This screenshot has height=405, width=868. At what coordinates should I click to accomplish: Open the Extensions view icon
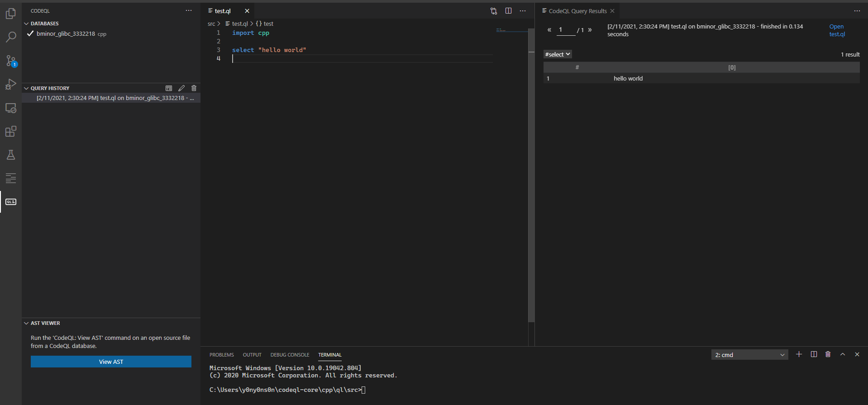[11, 132]
